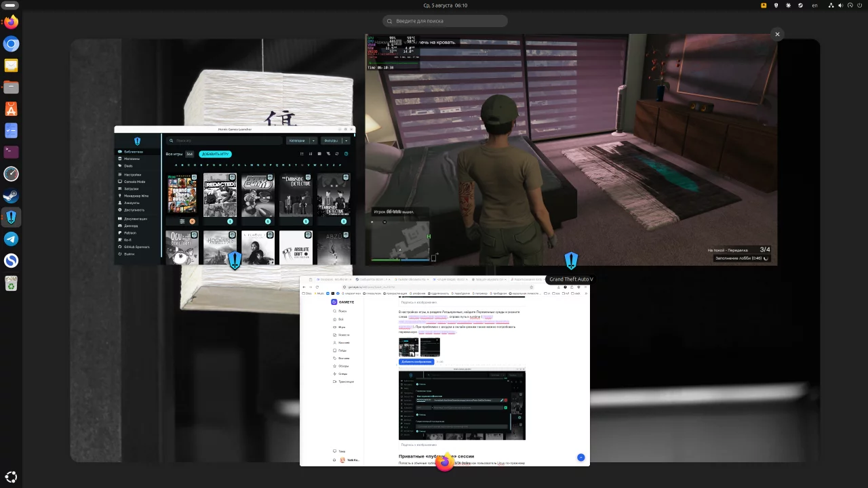This screenshot has width=868, height=488.
Task: Jump to letter Z in Heroic alphabet filter
Action: click(x=334, y=165)
